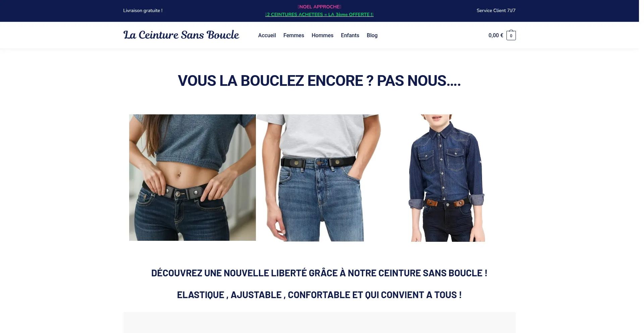Click the pink NOEL APPROCHE text
This screenshot has width=644, height=333.
point(319,7)
